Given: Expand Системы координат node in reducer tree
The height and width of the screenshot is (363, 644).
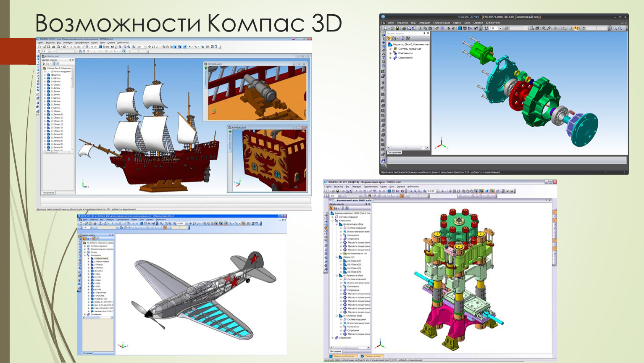Looking at the screenshot, I should 390,49.
